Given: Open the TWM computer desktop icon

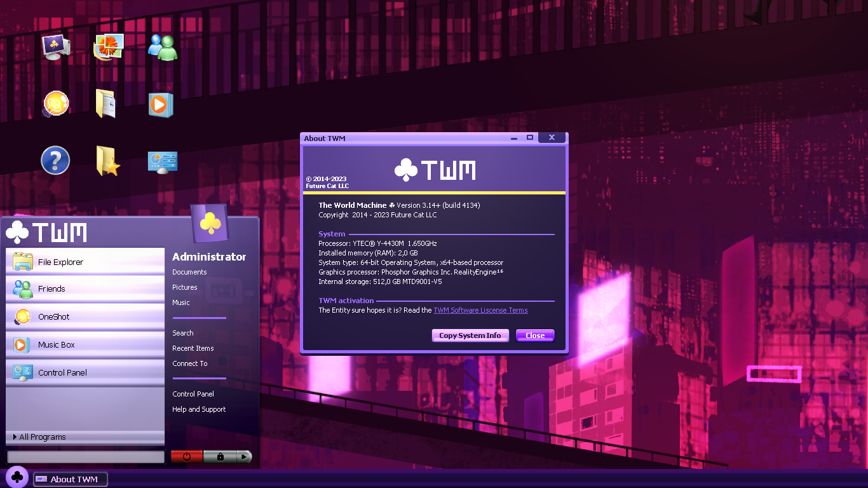Looking at the screenshot, I should click(x=56, y=47).
